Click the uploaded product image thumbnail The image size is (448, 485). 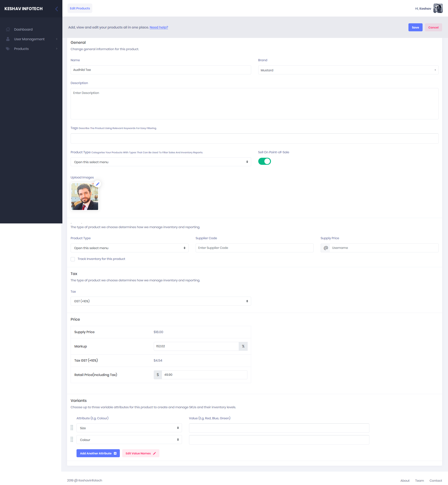pos(85,196)
